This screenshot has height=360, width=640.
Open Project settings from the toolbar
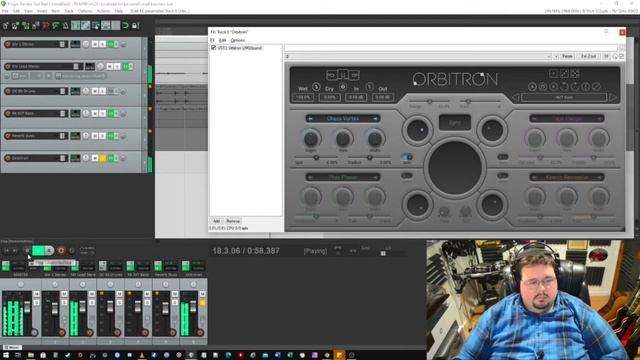(36, 26)
